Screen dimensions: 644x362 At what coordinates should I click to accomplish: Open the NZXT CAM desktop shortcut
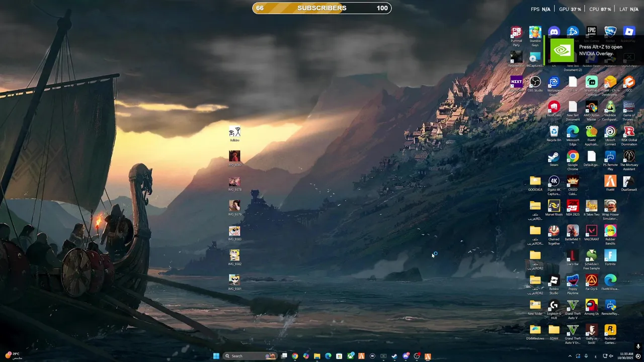pyautogui.click(x=516, y=84)
